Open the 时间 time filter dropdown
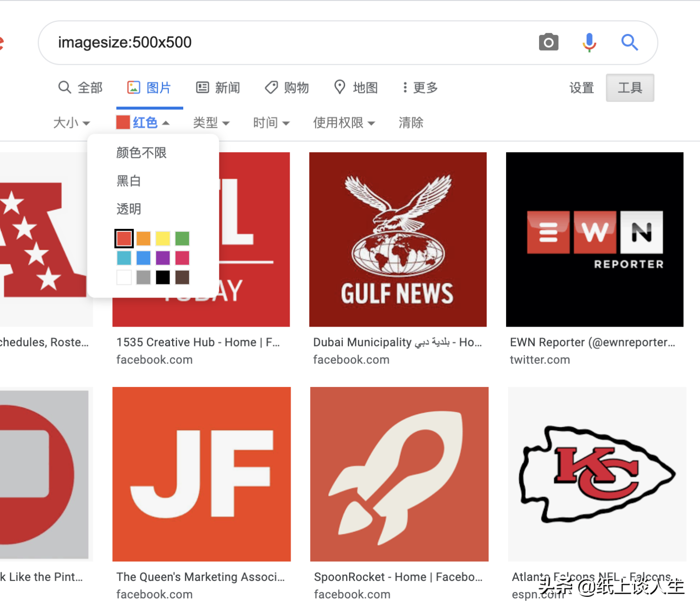The height and width of the screenshot is (611, 700). (x=271, y=122)
